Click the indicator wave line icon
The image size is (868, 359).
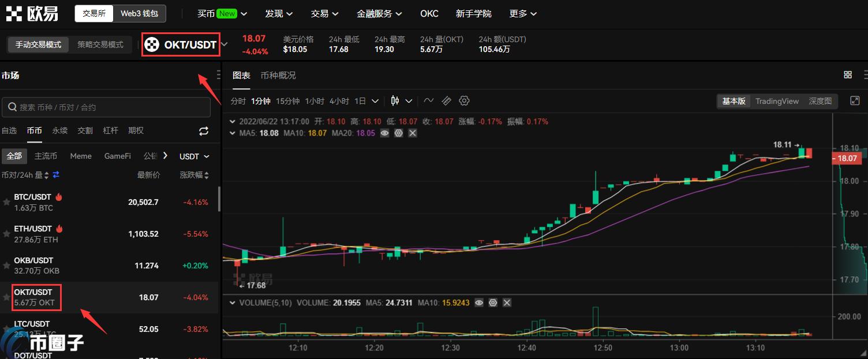428,101
